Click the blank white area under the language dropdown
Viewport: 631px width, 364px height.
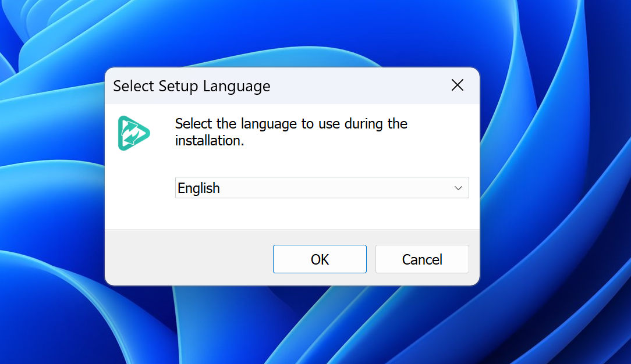321,213
